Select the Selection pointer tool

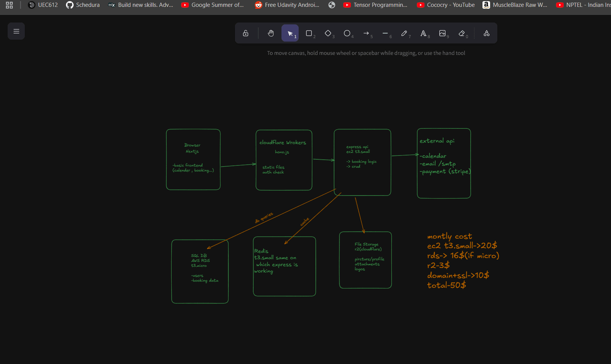(x=290, y=33)
